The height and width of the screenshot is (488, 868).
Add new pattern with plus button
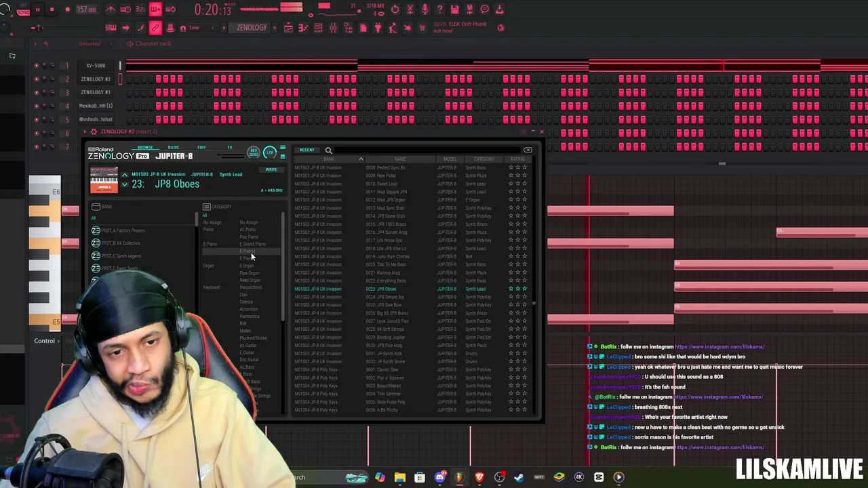[274, 28]
